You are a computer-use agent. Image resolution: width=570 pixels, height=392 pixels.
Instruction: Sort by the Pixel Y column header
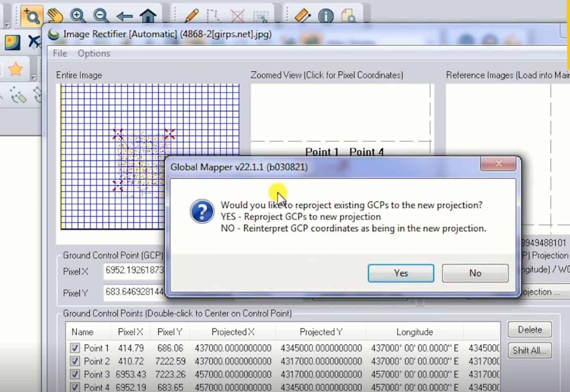[170, 332]
